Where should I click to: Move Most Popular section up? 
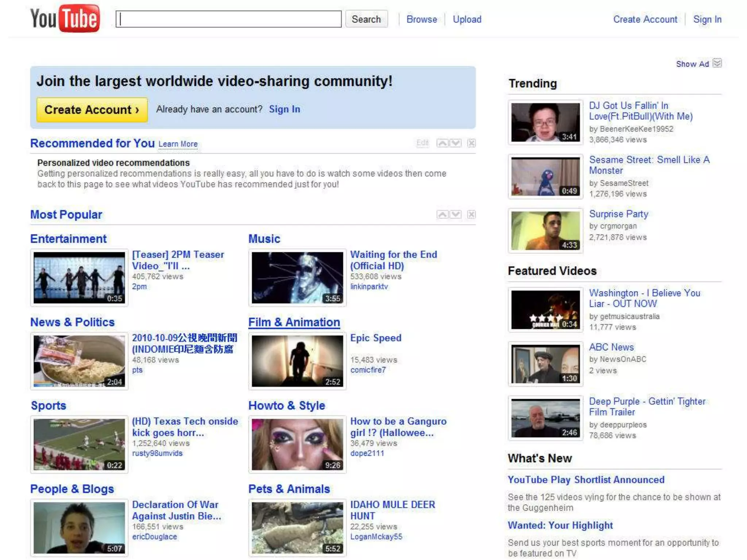point(442,214)
